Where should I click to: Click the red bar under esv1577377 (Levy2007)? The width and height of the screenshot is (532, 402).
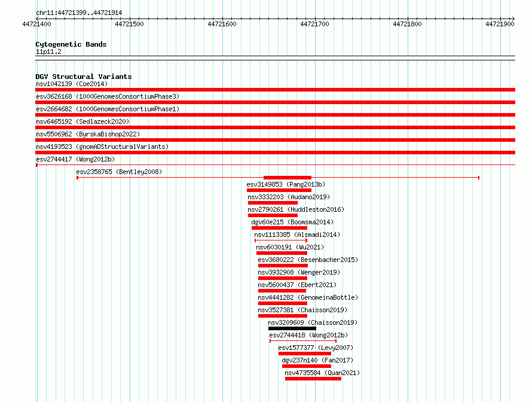[x=305, y=354]
